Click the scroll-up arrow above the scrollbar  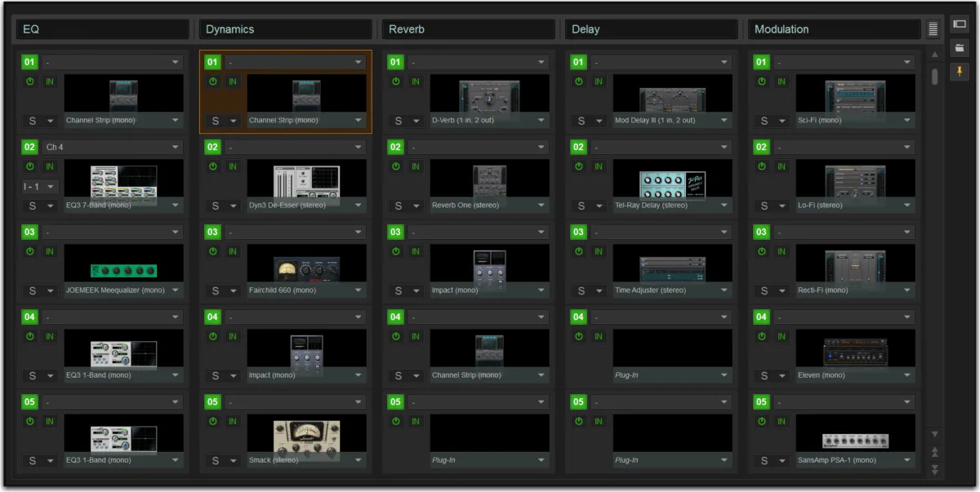tap(934, 55)
